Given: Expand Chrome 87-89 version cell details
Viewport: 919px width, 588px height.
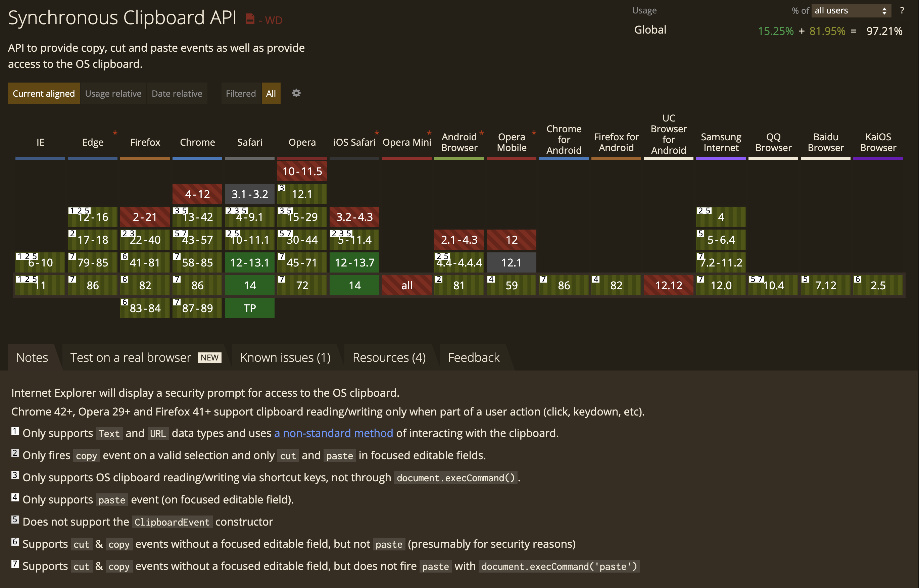Looking at the screenshot, I should (x=197, y=308).
